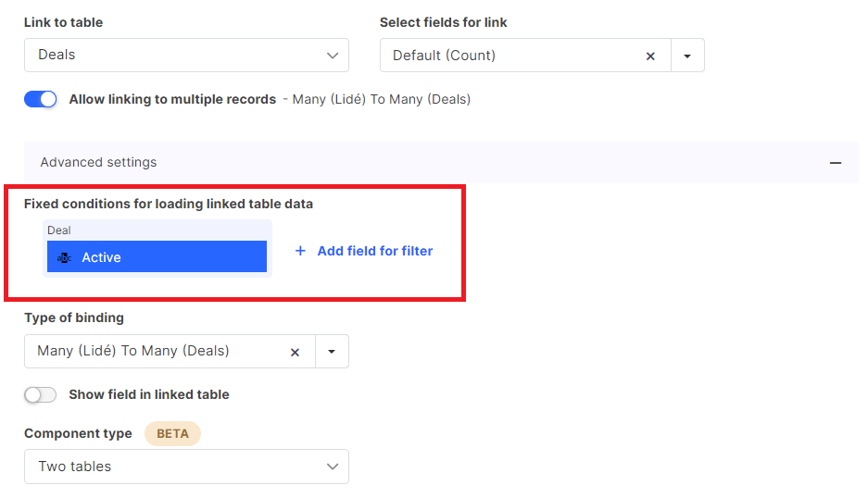This screenshot has width=868, height=498.
Task: Click the chevron in Two tables selector
Action: pyautogui.click(x=333, y=467)
